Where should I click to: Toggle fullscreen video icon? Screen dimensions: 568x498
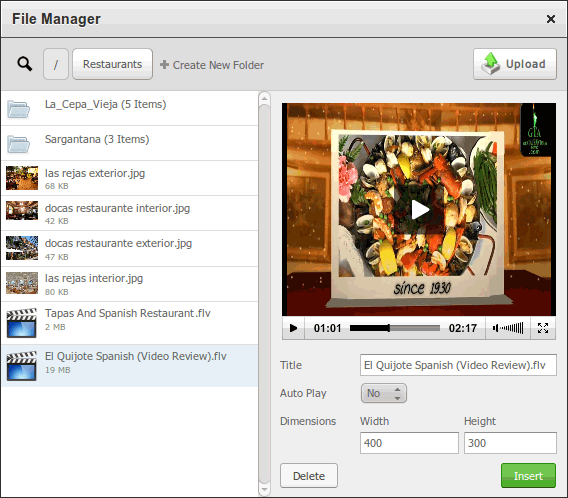click(x=543, y=328)
